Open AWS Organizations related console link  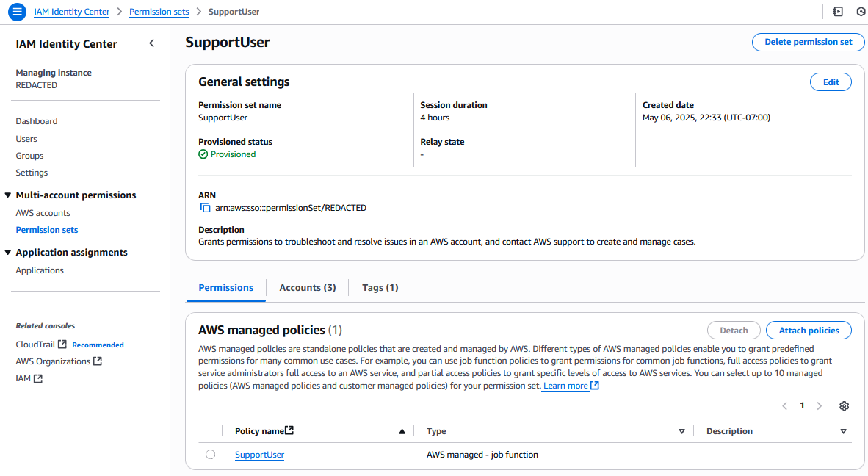[53, 361]
